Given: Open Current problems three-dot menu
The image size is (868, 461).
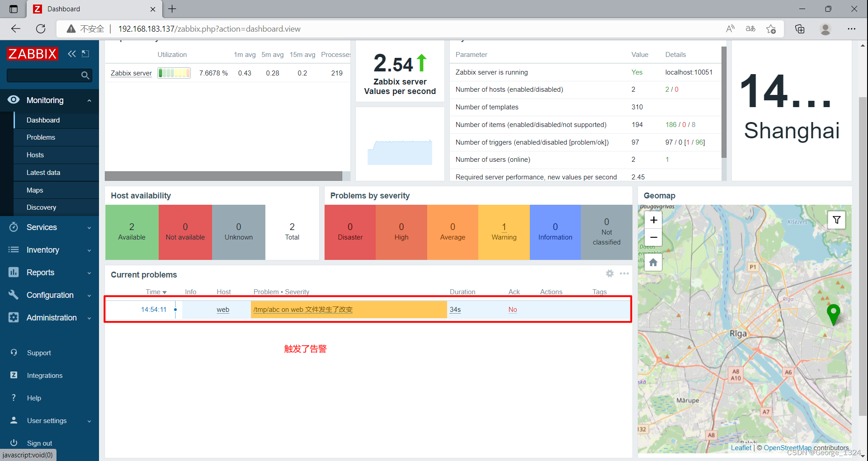Looking at the screenshot, I should pyautogui.click(x=624, y=273).
